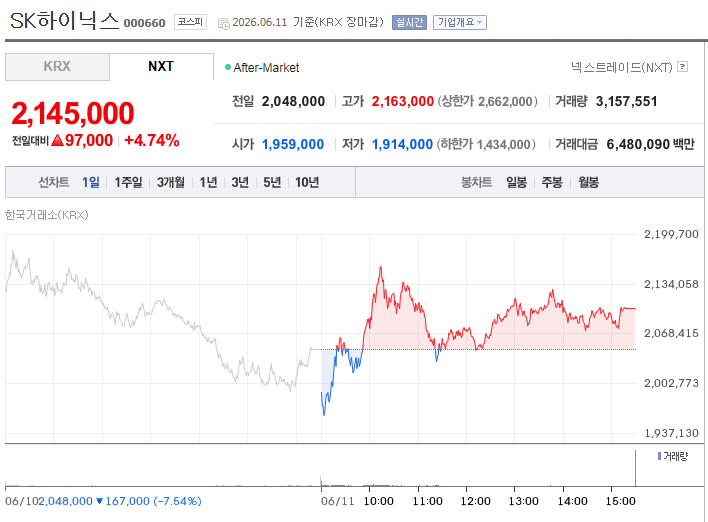
Task: Click the SK하이닉스 stock title
Action: click(x=64, y=21)
